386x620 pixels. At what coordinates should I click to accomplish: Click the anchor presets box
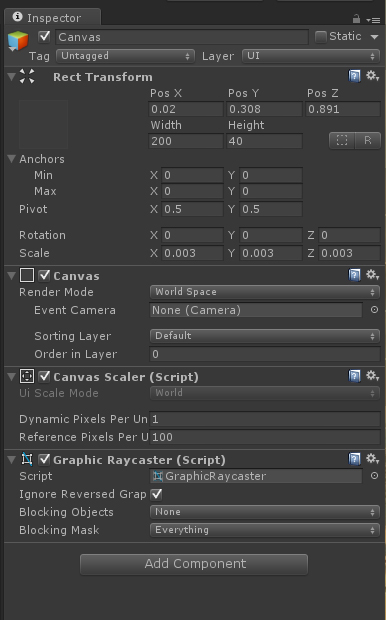(x=44, y=124)
